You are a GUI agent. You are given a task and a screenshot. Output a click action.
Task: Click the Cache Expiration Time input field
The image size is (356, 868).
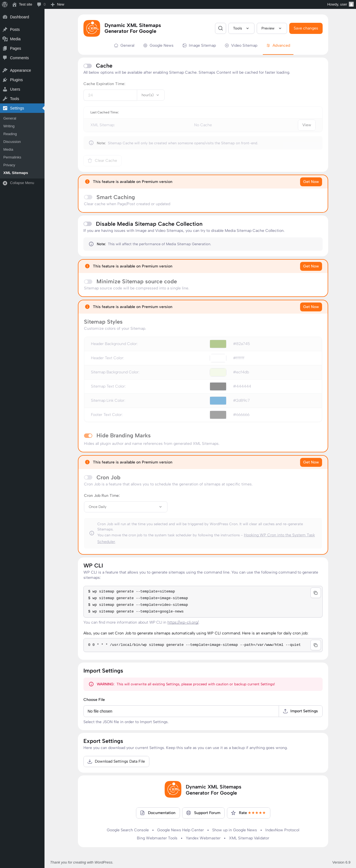tap(110, 95)
